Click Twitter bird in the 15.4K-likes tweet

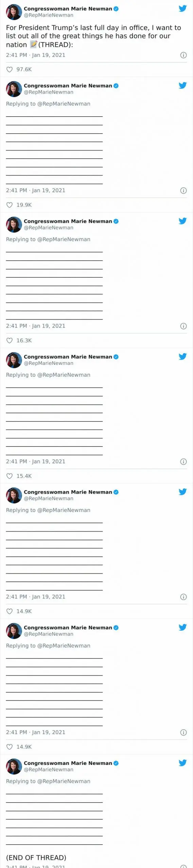(x=183, y=356)
